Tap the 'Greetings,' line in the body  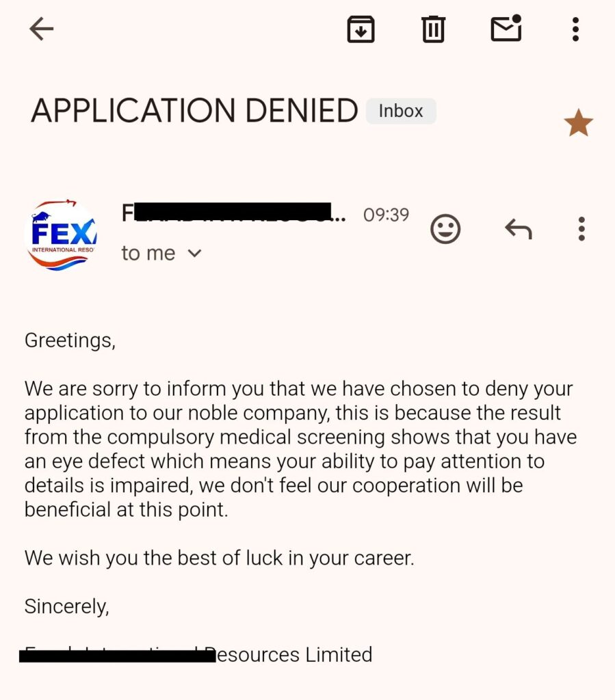[x=70, y=340]
